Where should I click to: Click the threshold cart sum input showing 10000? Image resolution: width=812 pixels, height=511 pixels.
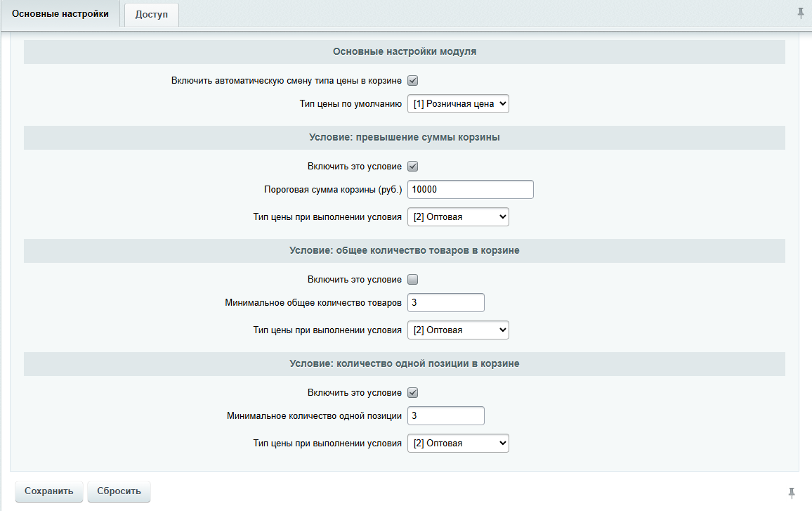point(470,189)
